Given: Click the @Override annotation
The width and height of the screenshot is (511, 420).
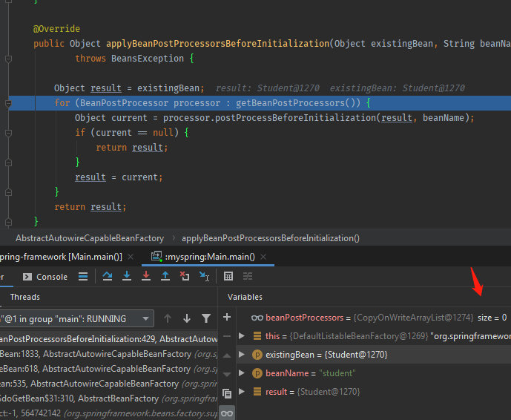Looking at the screenshot, I should click(56, 29).
